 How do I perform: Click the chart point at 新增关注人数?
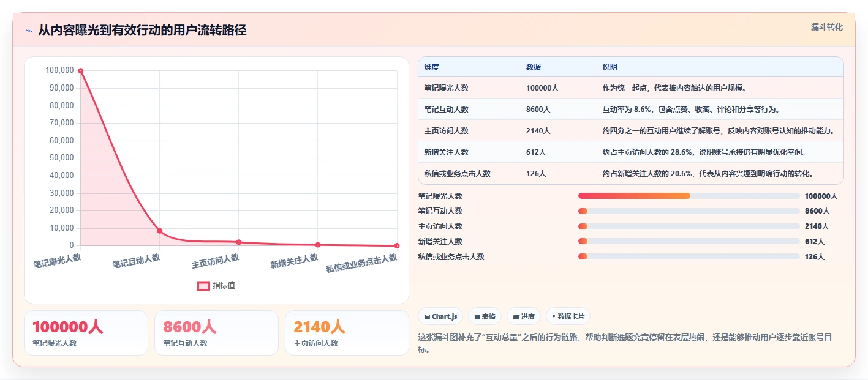[x=318, y=245]
